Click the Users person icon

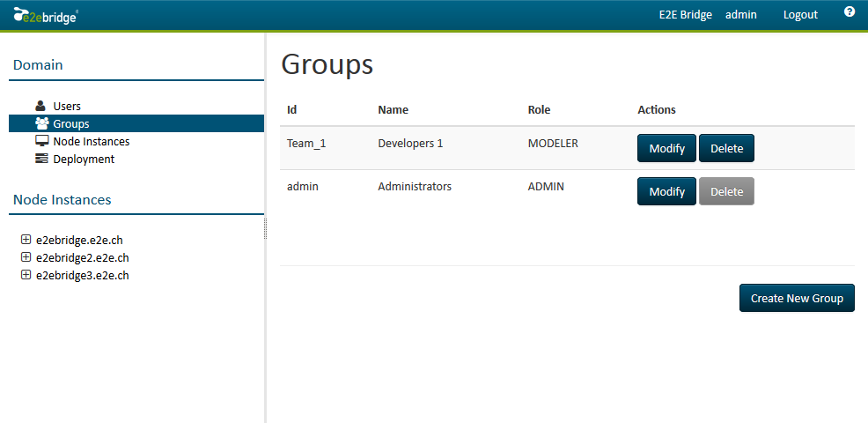pyautogui.click(x=41, y=106)
